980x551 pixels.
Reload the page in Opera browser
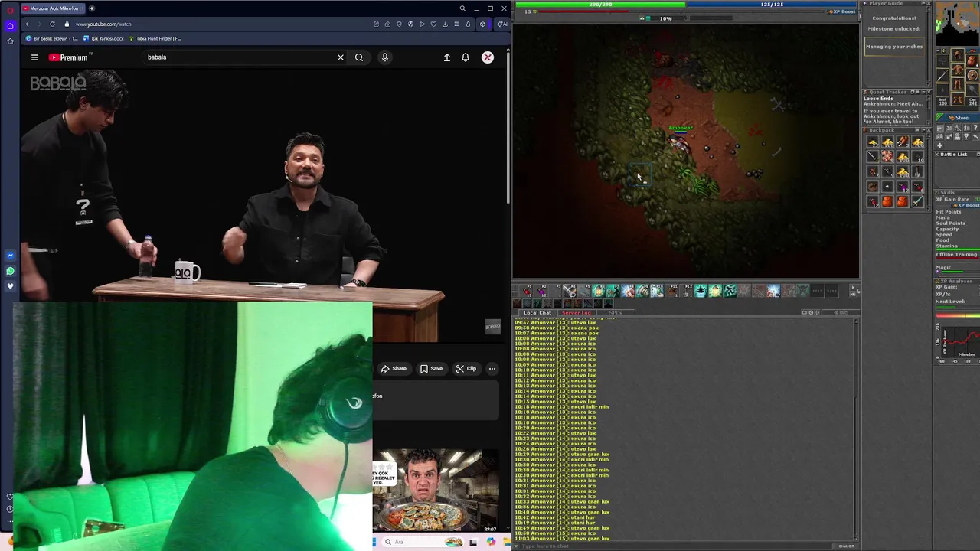pos(52,24)
